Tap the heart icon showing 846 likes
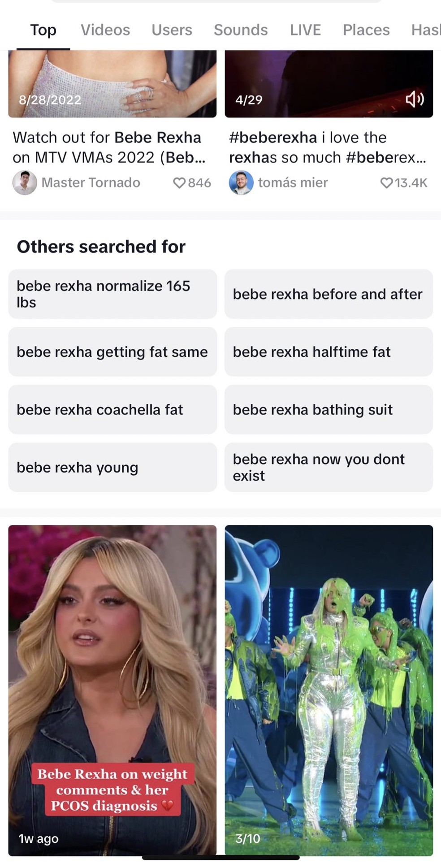The height and width of the screenshot is (868, 441). point(180,182)
